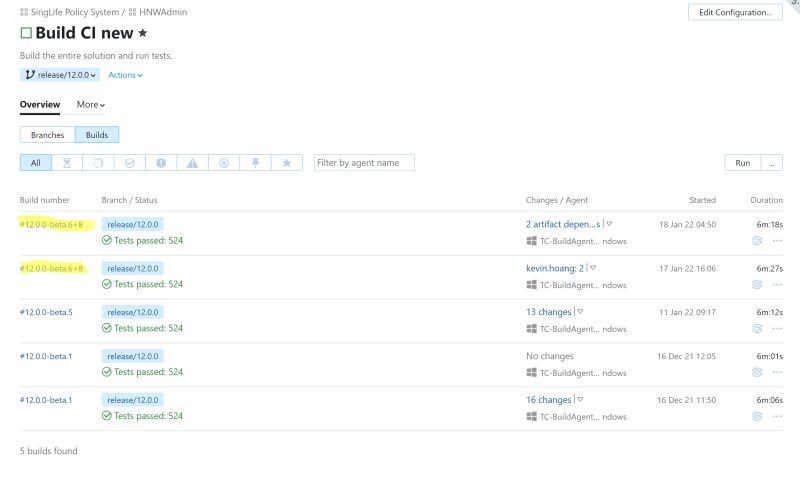This screenshot has width=800, height=481.
Task: Open the release/12.0.0 branch selector
Action: coord(60,75)
